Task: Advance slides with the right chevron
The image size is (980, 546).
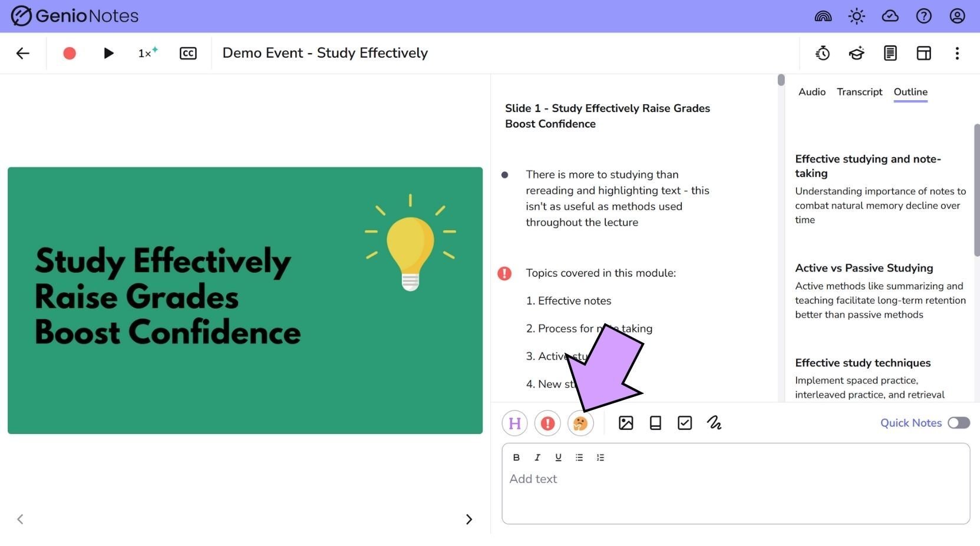Action: coord(469,519)
